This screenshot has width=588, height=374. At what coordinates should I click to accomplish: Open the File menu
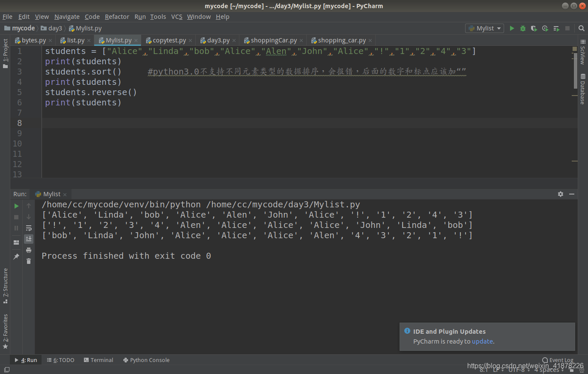pyautogui.click(x=7, y=17)
